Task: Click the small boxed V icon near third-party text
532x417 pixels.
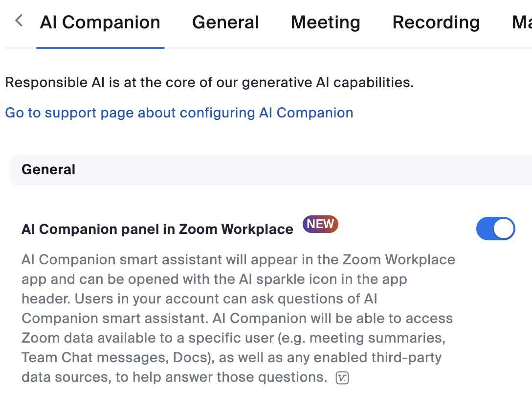Action: tap(342, 378)
